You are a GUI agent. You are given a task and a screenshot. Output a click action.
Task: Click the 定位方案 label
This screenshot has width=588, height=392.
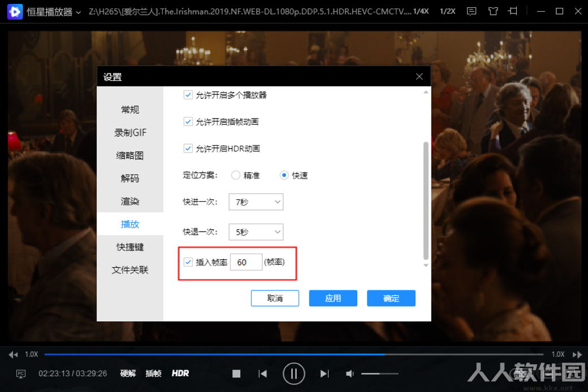pos(200,175)
